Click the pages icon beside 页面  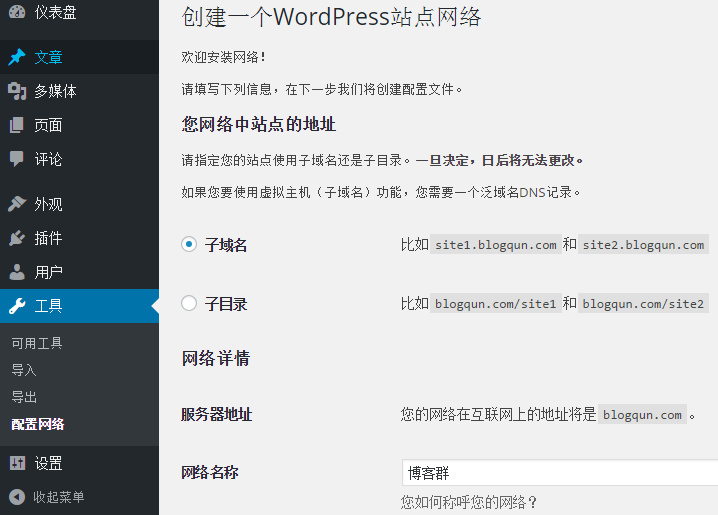17,125
